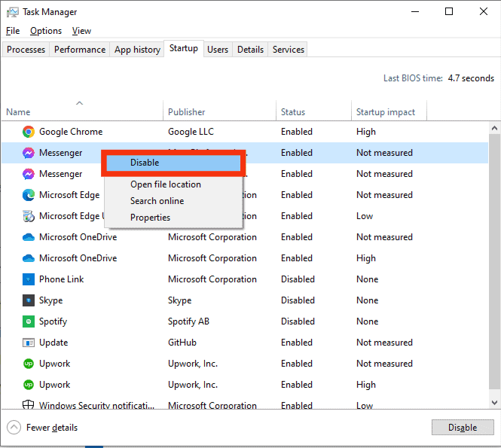
Task: Click the Upwork icon with Not measured impact
Action: [29, 364]
